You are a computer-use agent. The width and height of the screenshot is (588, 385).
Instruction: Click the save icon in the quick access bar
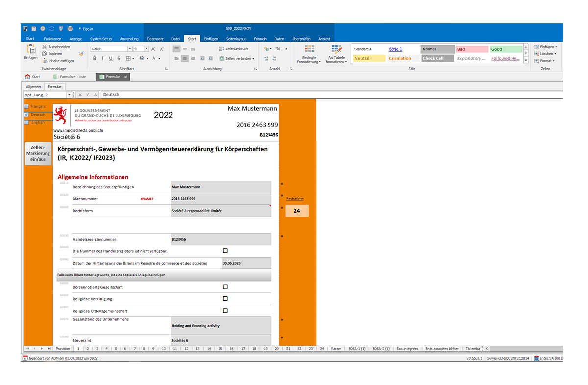[x=34, y=29]
